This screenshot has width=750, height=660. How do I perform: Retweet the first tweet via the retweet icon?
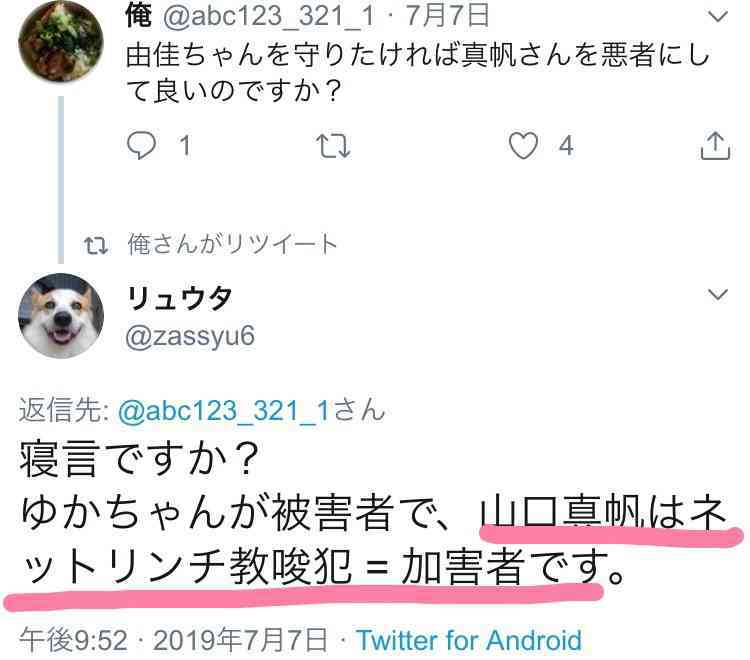[333, 145]
